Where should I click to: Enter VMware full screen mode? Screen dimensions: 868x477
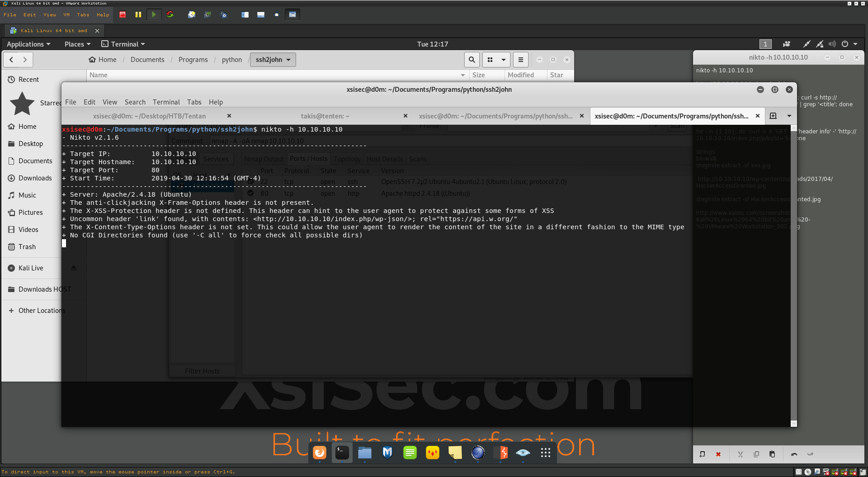(x=277, y=14)
